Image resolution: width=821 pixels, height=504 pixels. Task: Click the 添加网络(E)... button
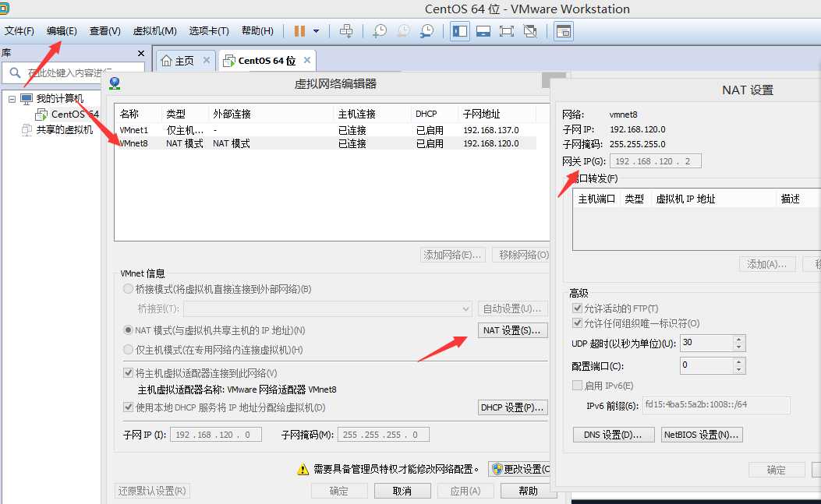pos(452,255)
